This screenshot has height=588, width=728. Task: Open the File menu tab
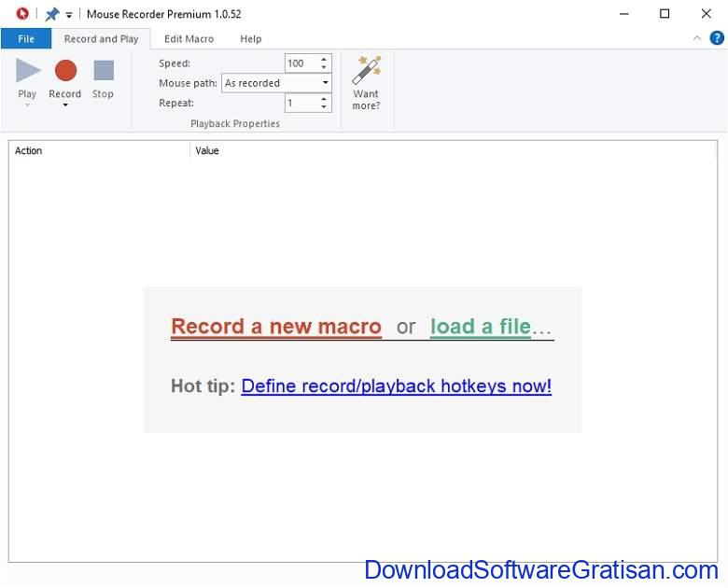pos(26,39)
